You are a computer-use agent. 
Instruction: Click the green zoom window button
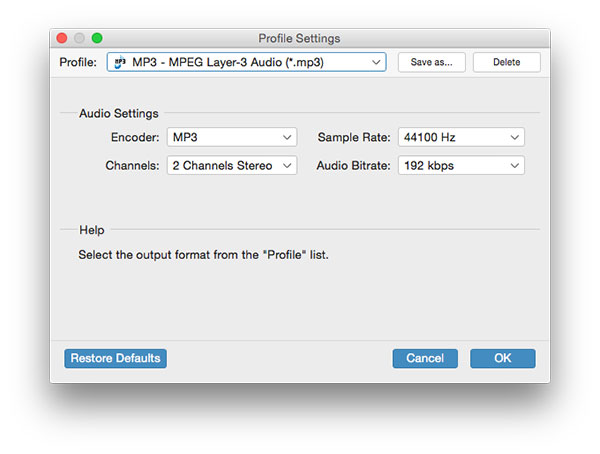(x=97, y=38)
